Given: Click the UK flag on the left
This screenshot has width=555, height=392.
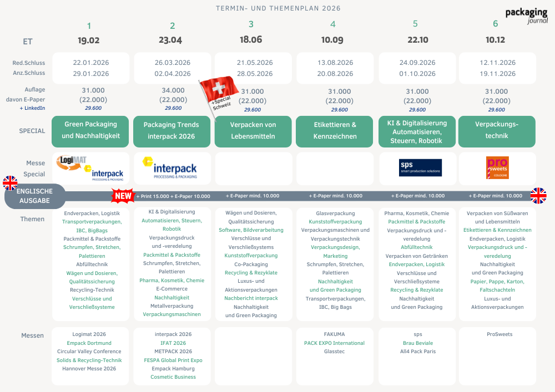Looking at the screenshot, I should [10, 183].
